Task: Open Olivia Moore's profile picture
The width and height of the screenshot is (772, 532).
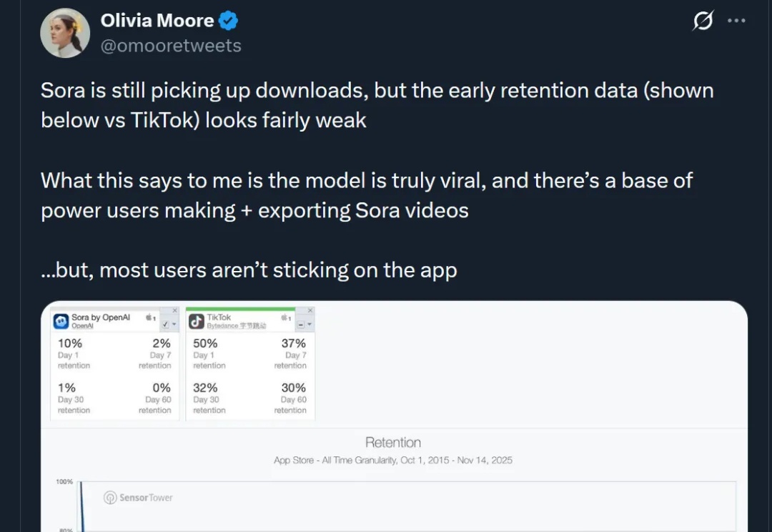Action: [x=65, y=33]
